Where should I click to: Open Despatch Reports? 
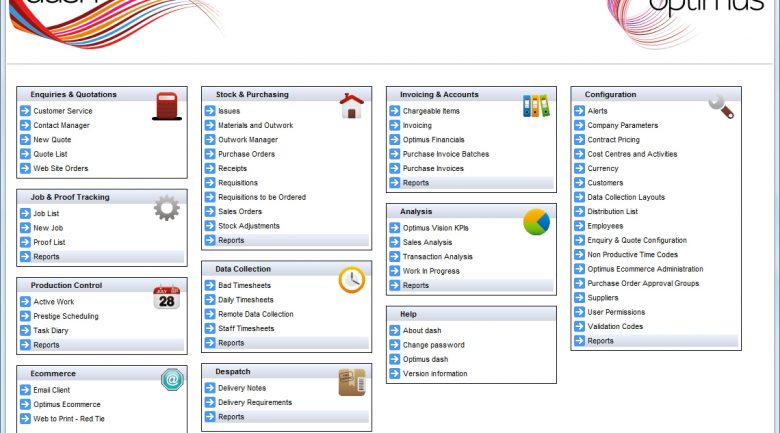point(231,417)
